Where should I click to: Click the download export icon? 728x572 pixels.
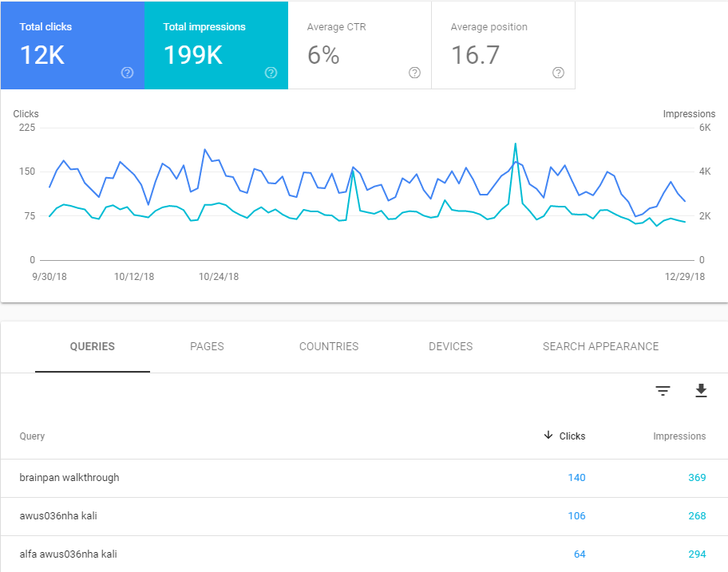coord(701,391)
